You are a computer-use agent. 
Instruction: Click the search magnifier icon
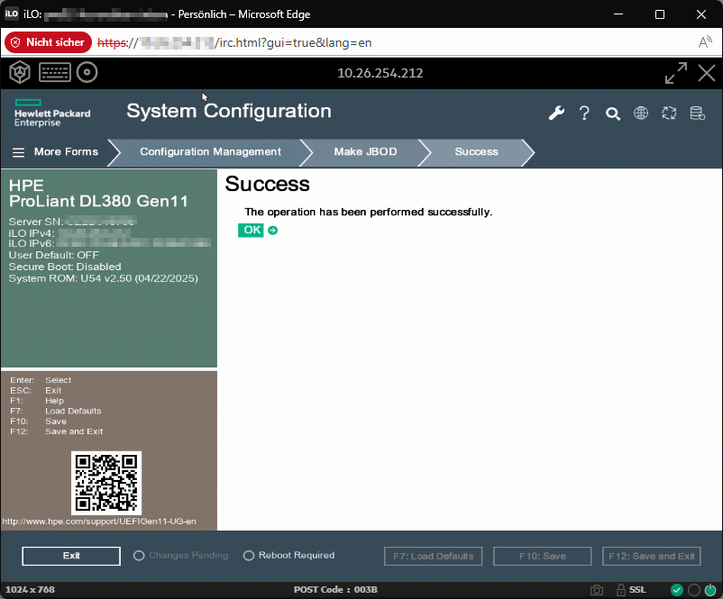click(613, 113)
